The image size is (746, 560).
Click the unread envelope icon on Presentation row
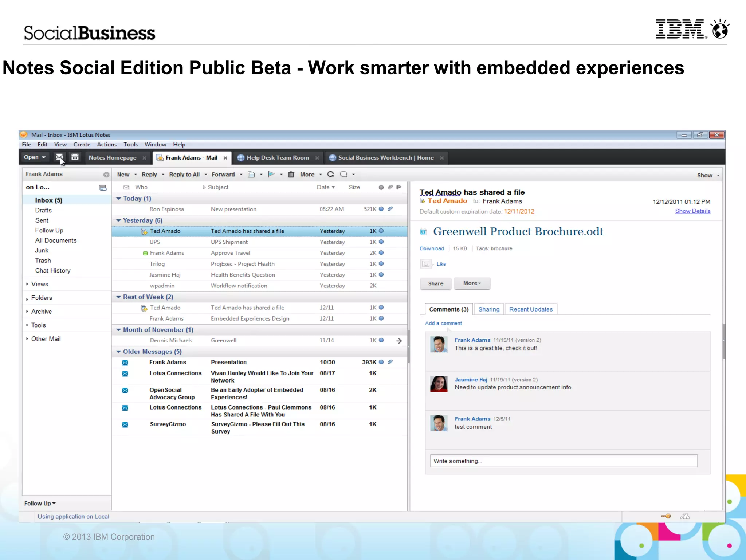[125, 363]
